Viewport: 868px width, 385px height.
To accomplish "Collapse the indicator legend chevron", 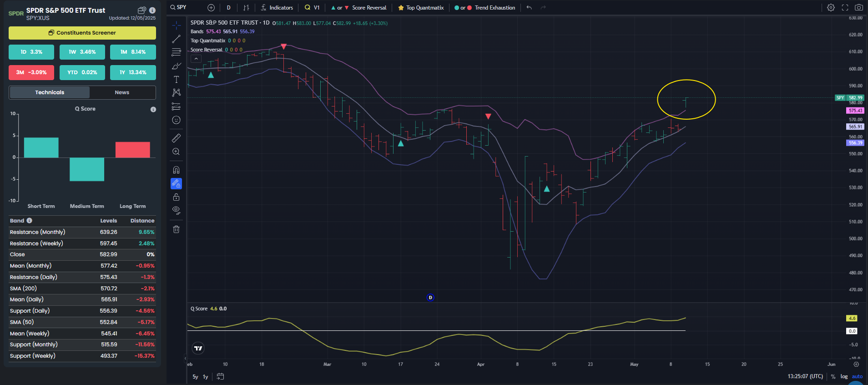I will 196,59.
